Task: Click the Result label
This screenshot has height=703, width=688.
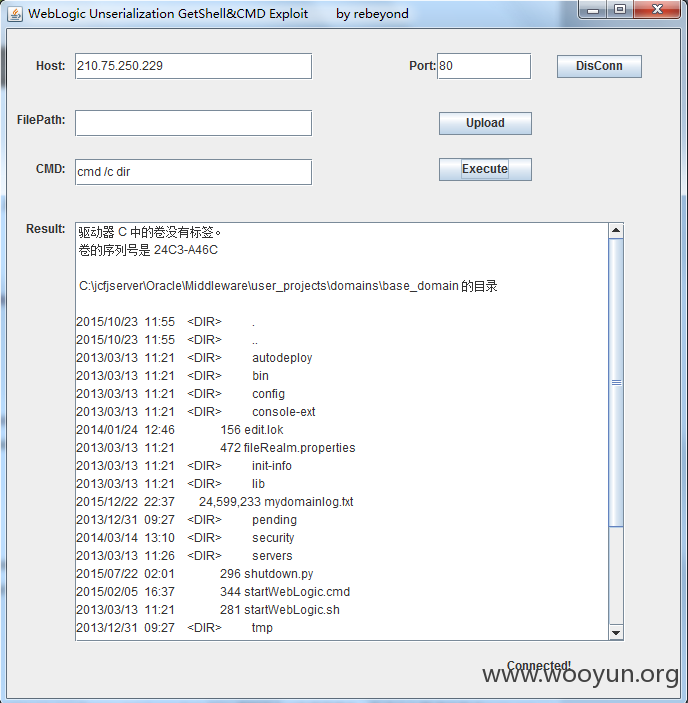Action: click(x=46, y=229)
